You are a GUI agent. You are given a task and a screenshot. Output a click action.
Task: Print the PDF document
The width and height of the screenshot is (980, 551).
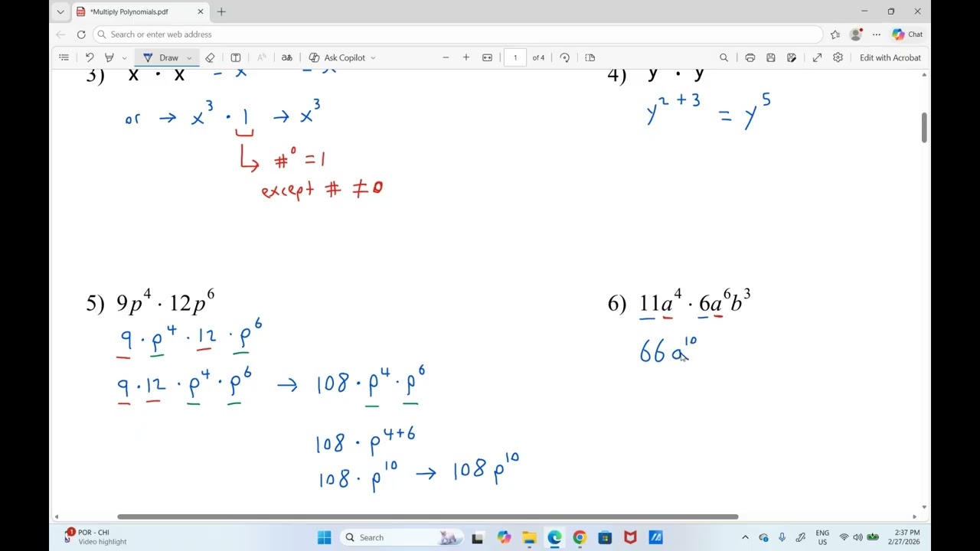750,57
